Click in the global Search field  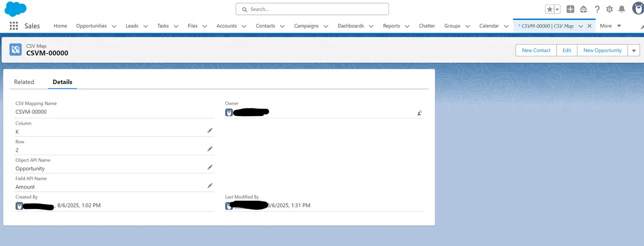click(312, 9)
